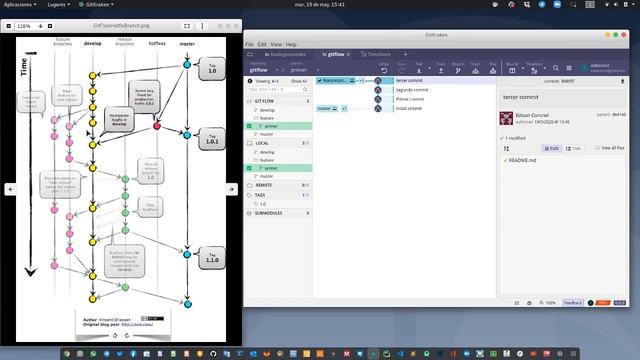640x360 pixels.
Task: Click the gift icon in GitKraken status bar
Action: (x=529, y=303)
